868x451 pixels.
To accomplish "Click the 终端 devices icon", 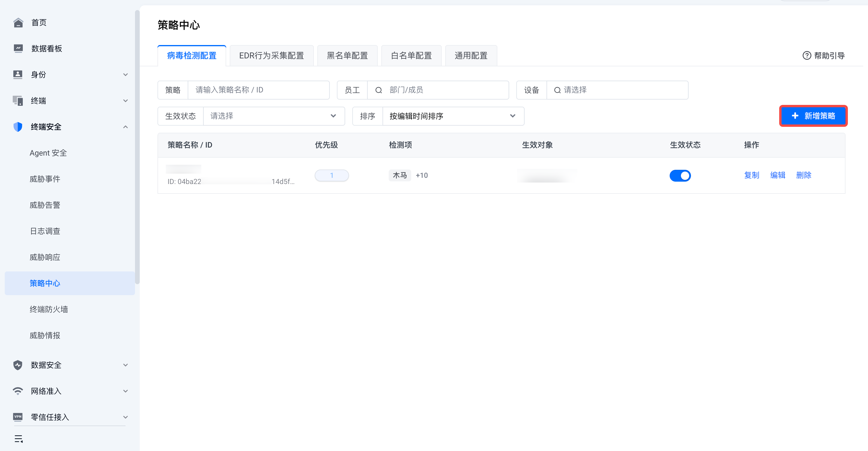I will click(18, 100).
